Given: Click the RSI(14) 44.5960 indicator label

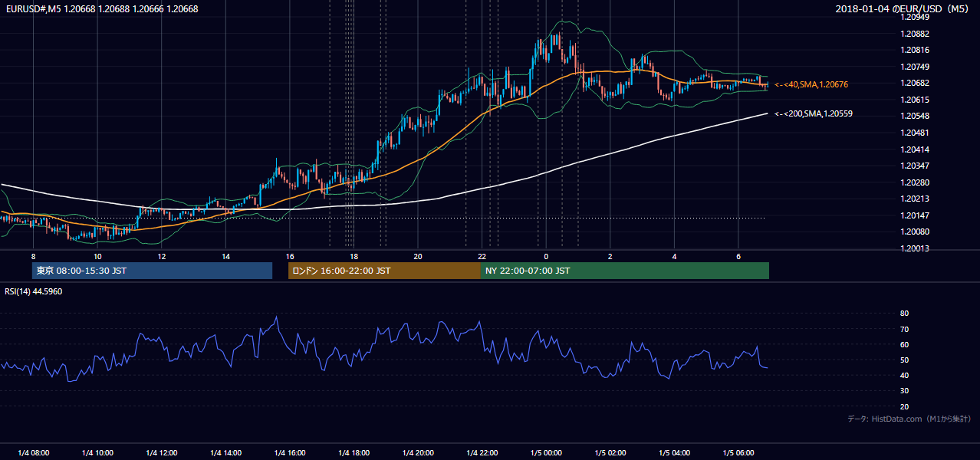Looking at the screenshot, I should [x=34, y=291].
